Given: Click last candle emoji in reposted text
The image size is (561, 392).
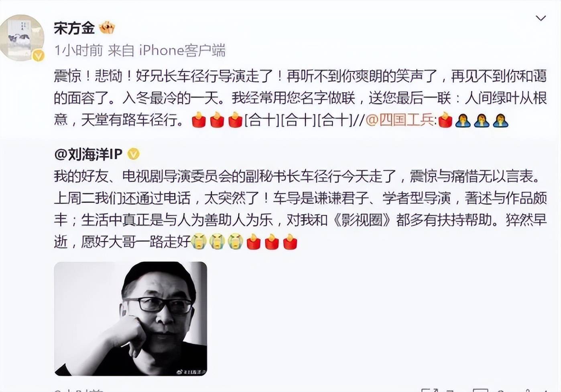Looking at the screenshot, I should click(290, 242).
